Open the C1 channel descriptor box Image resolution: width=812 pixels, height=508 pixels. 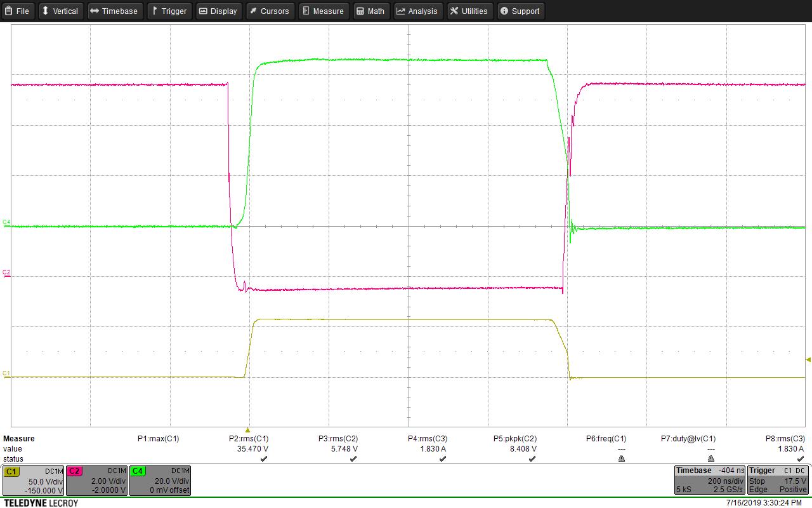tap(34, 481)
